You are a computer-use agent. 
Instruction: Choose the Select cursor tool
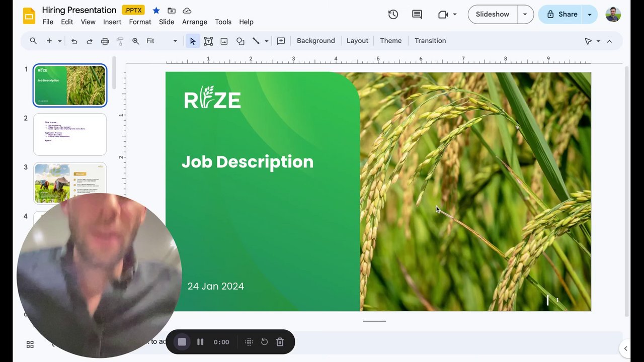193,41
